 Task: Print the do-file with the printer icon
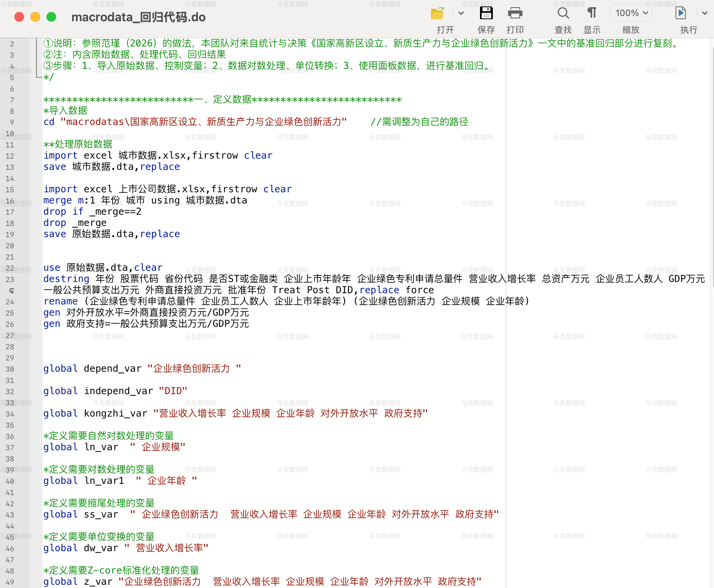coord(515,13)
